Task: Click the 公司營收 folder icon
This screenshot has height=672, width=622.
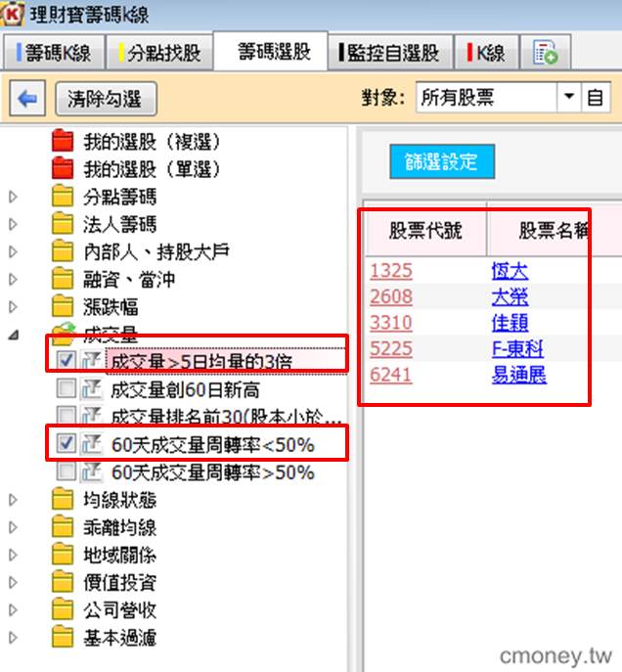Action: [x=63, y=609]
